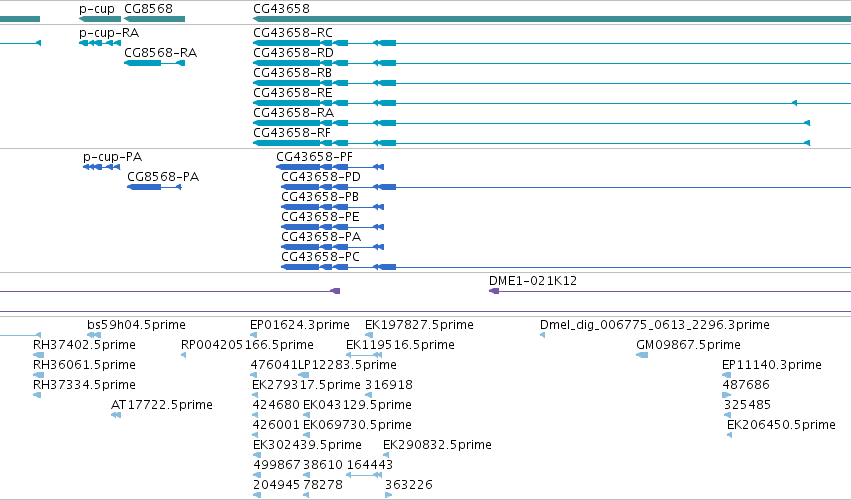Select the 78278 EST label

(323, 485)
